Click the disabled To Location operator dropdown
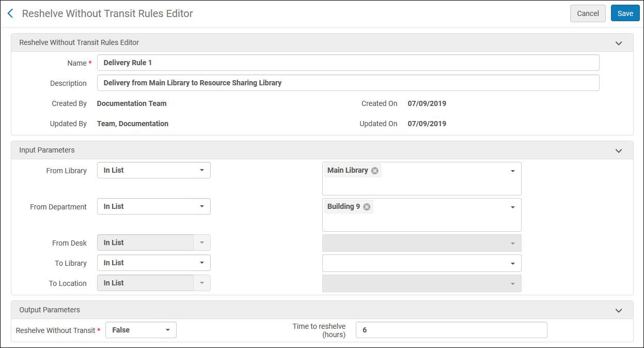The height and width of the screenshot is (348, 644). [153, 283]
